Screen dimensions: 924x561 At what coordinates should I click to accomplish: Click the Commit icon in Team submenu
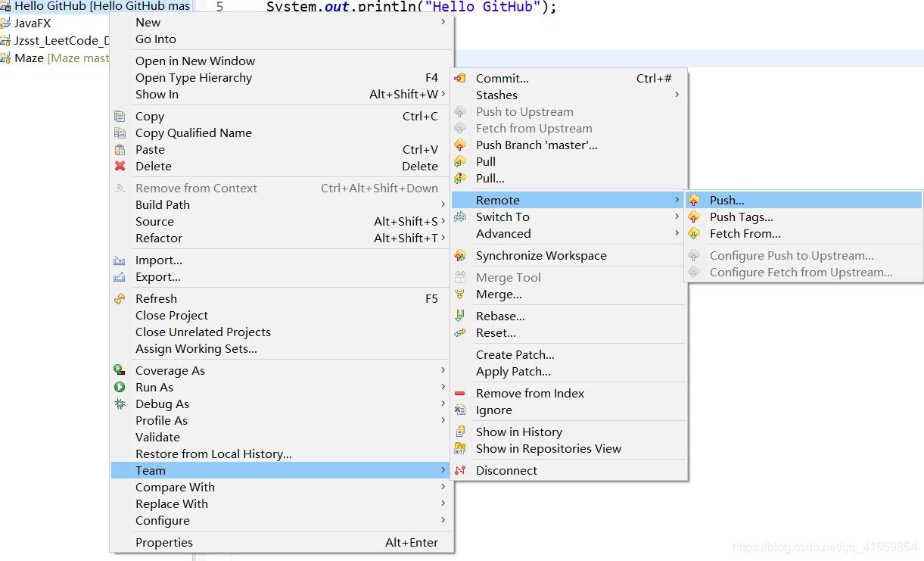tap(459, 78)
